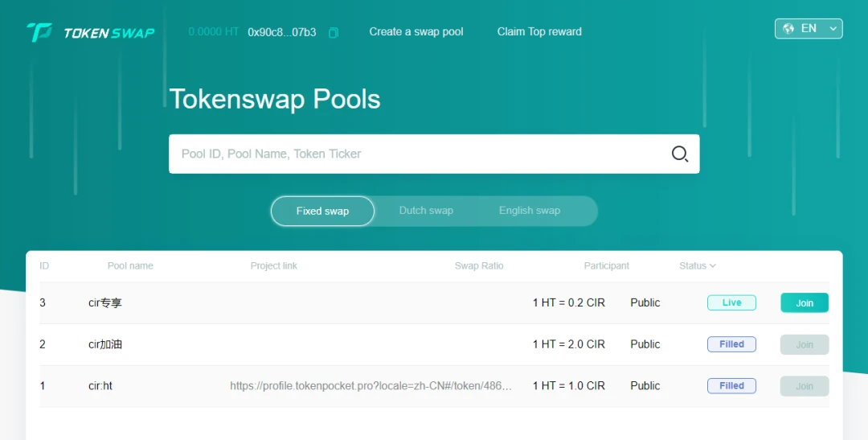Click swap ratio 1 HT = 0.2 CIR

pos(568,302)
